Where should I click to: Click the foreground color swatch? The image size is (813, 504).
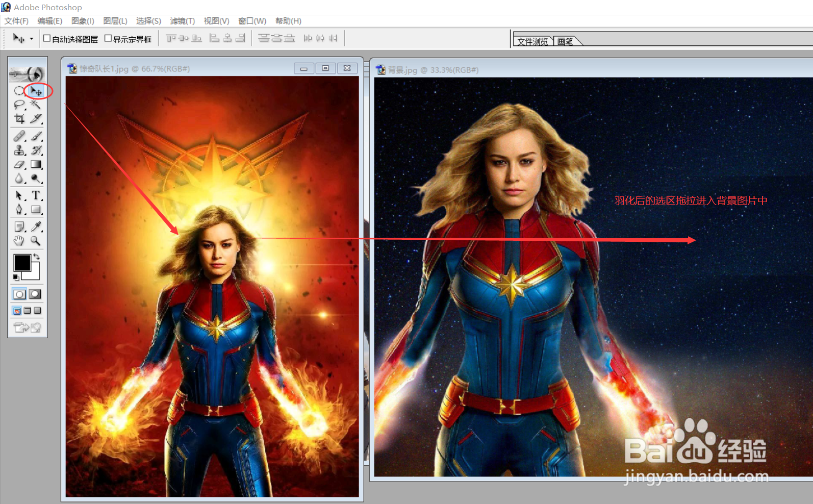(x=22, y=263)
